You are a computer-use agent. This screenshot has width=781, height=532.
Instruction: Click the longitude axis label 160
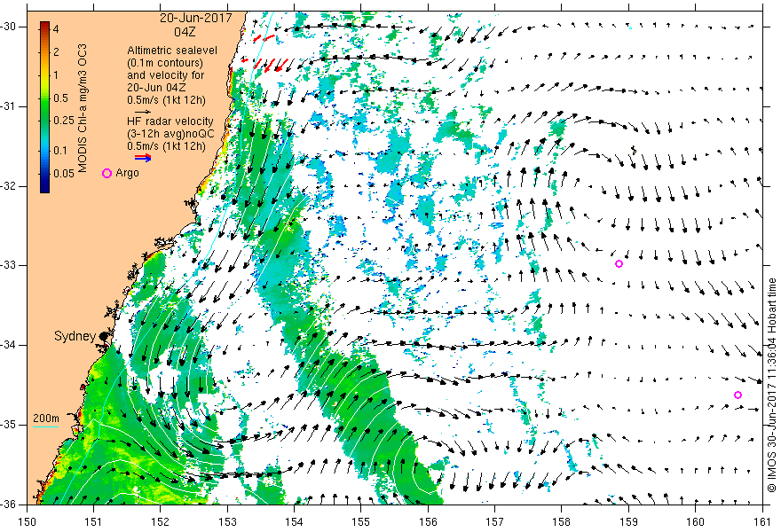pos(696,521)
